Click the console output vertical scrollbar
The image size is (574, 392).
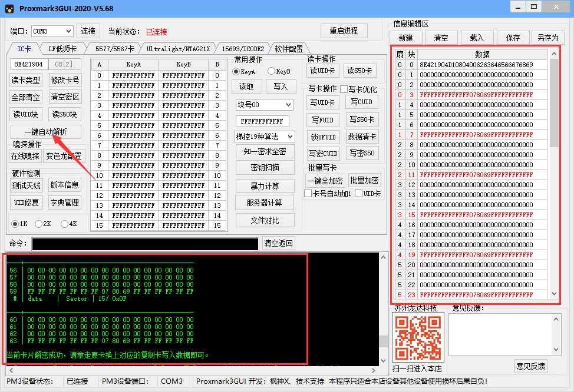383,309
